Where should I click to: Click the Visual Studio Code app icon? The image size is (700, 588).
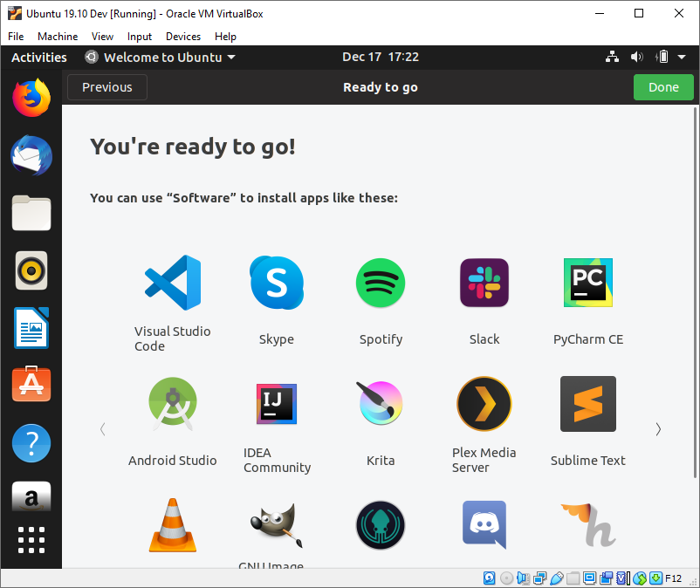[x=173, y=283]
